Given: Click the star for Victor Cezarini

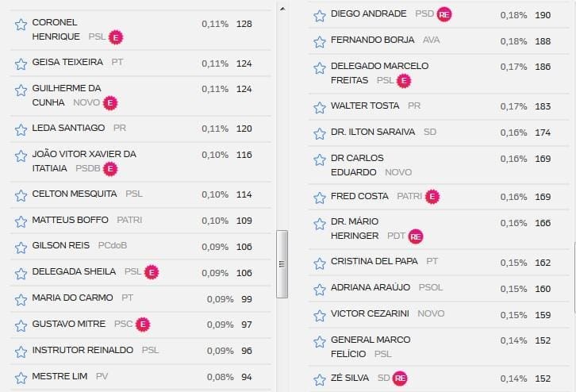Looking at the screenshot, I should (320, 316).
